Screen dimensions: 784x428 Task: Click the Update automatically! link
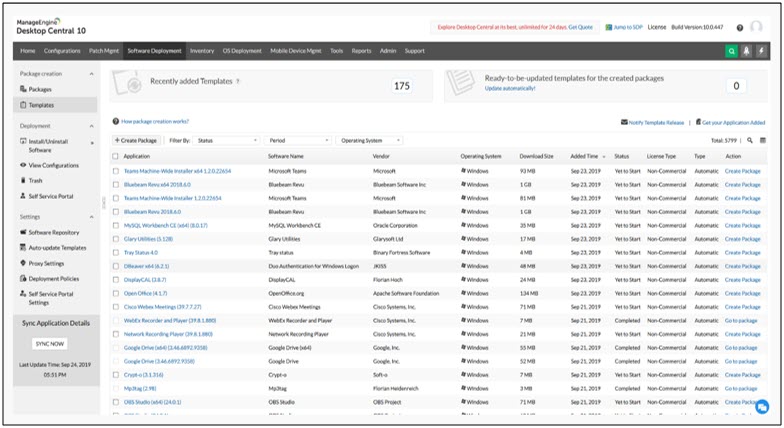tap(510, 88)
